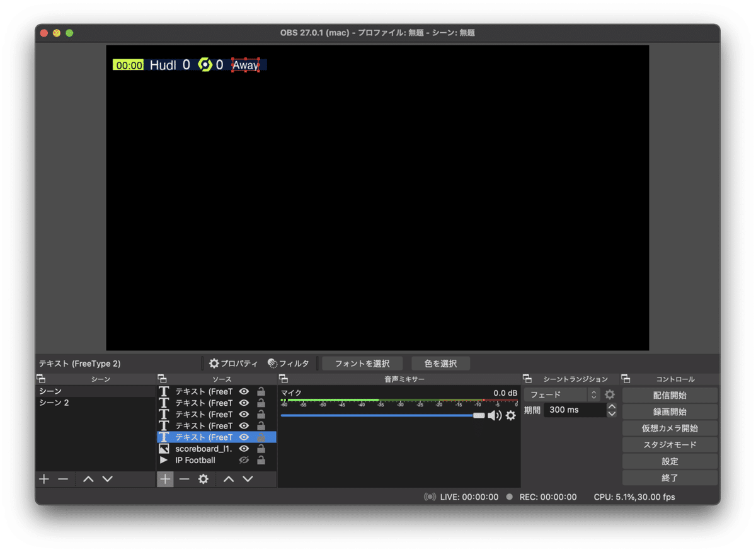The image size is (756, 552).
Task: Pop out the 音声ミキサー dock panel
Action: [x=283, y=379]
